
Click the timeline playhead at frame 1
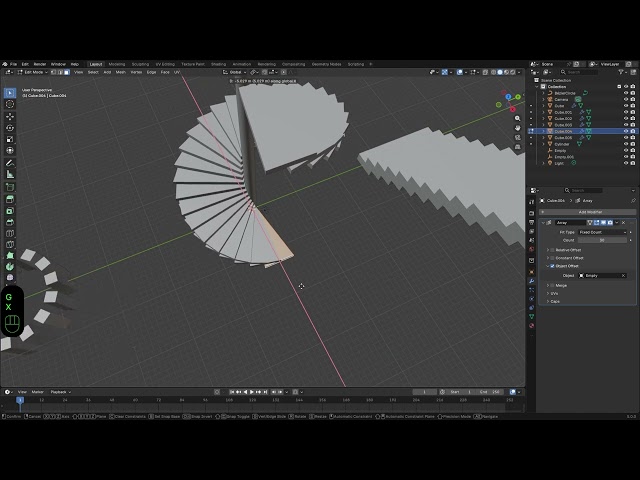point(20,400)
